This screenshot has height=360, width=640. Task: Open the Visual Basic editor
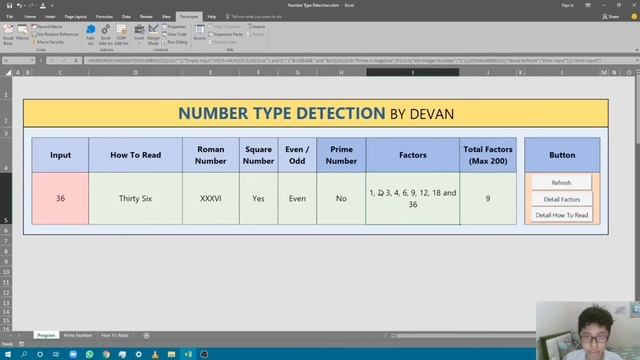8,34
